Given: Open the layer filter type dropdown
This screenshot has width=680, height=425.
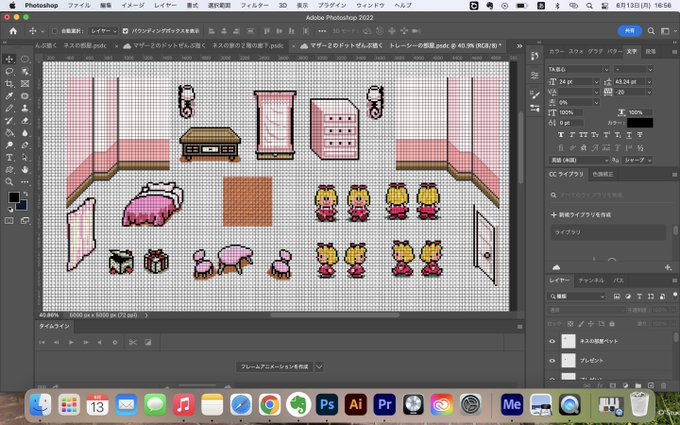Looking at the screenshot, I should click(x=577, y=296).
